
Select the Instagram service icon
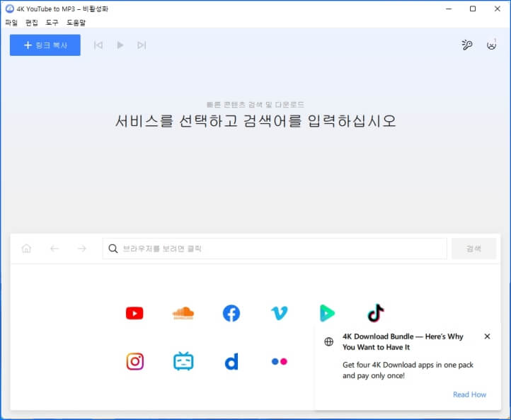point(134,361)
